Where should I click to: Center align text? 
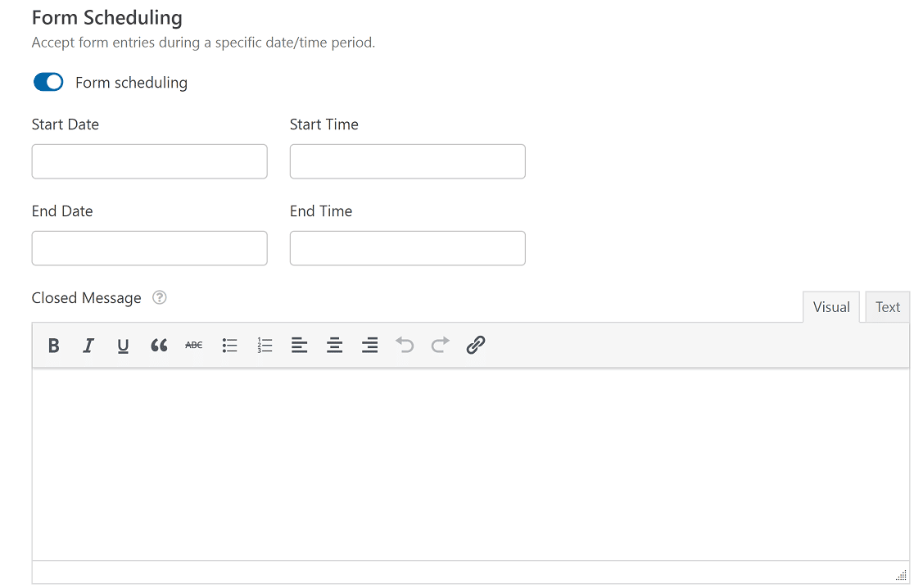point(335,346)
